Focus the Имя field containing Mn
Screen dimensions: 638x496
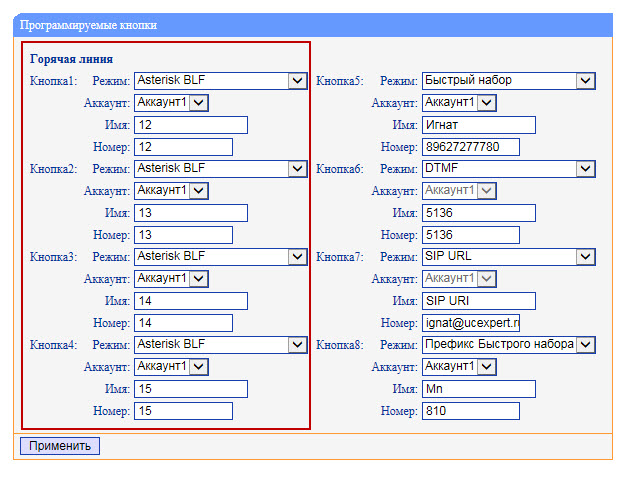(x=478, y=389)
